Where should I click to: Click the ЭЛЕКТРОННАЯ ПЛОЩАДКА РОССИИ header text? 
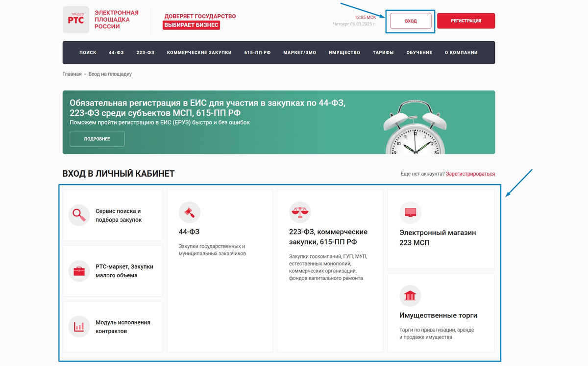pyautogui.click(x=117, y=20)
